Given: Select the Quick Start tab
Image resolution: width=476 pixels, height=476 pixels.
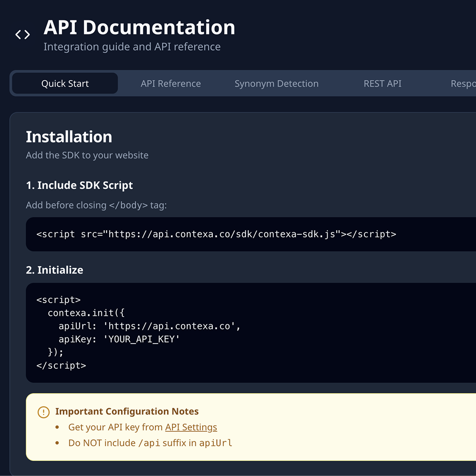Looking at the screenshot, I should [x=65, y=84].
